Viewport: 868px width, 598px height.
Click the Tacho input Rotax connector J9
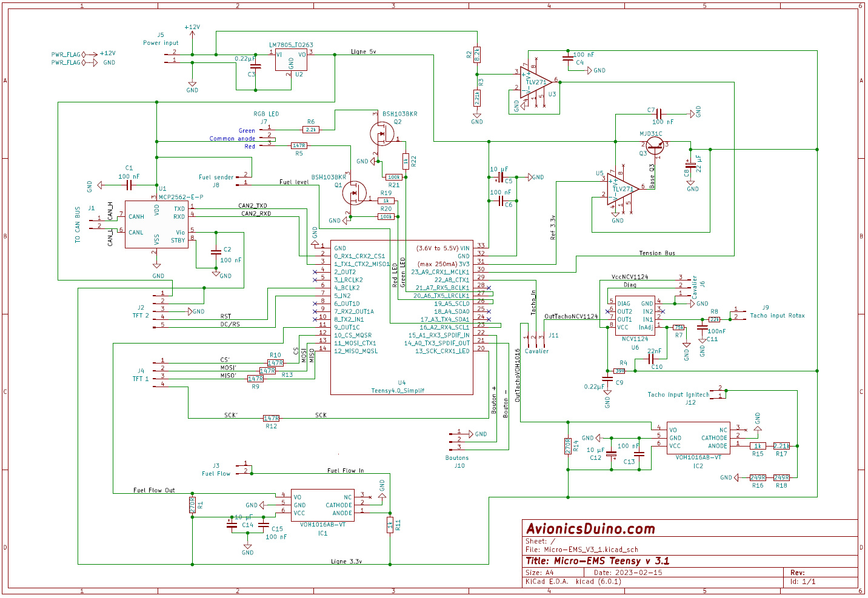coord(739,315)
